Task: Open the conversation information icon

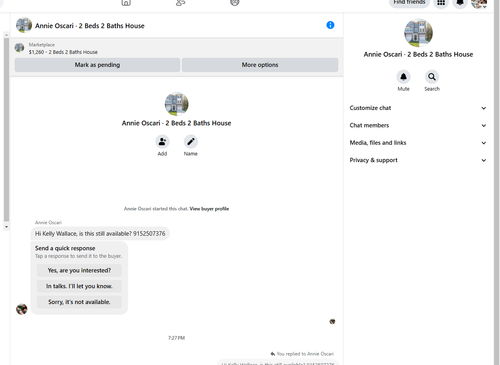Action: tap(330, 25)
